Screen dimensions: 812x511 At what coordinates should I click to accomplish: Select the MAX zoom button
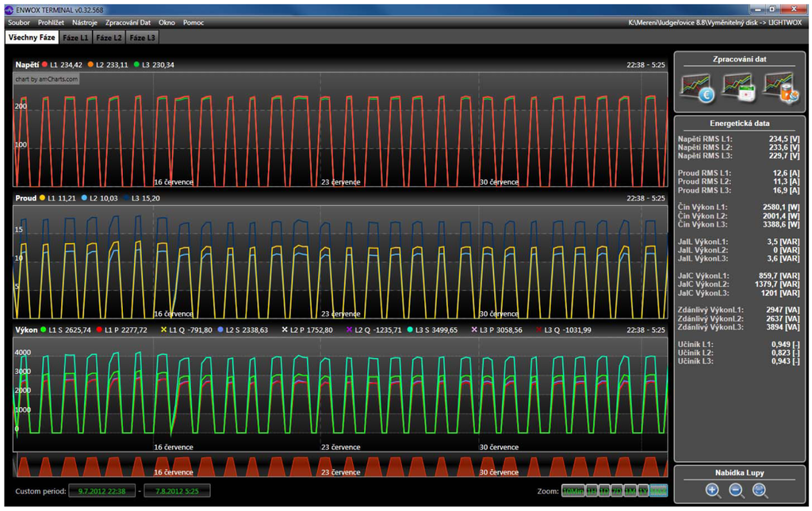(x=658, y=491)
